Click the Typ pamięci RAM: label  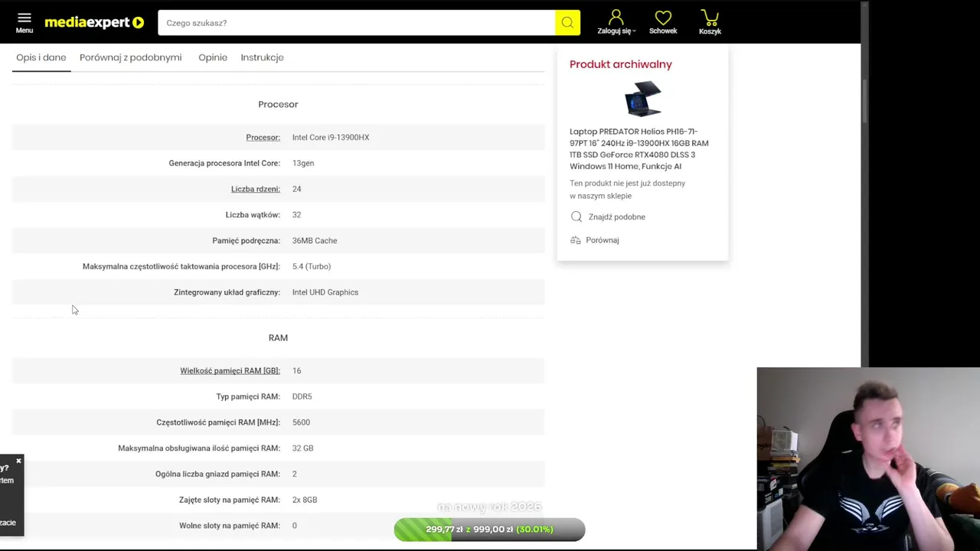(x=248, y=396)
